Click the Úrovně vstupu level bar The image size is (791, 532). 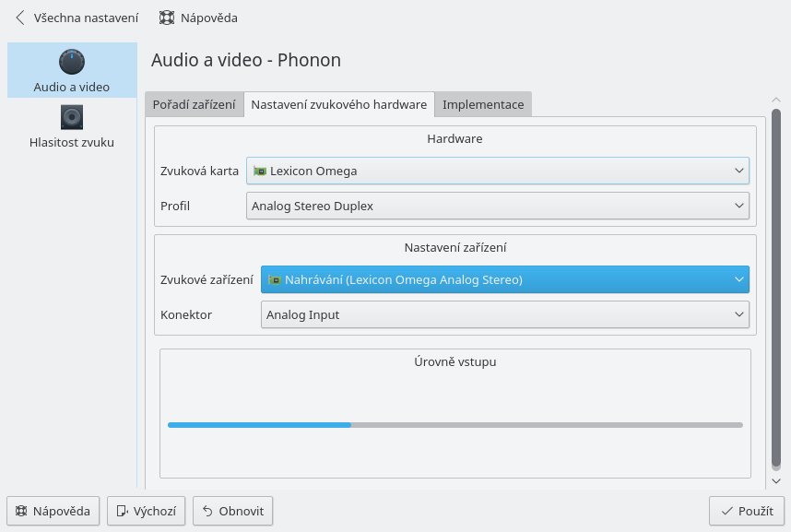tap(455, 425)
